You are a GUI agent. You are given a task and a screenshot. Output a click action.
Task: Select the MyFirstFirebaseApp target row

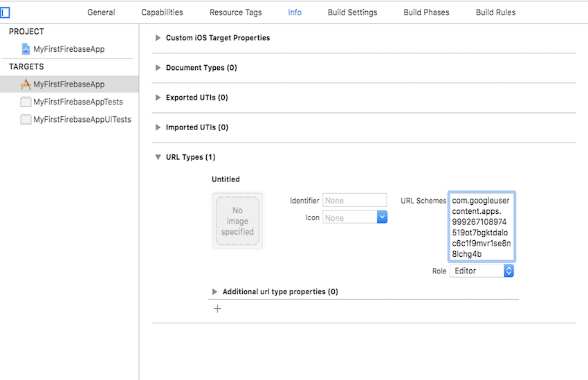pyautogui.click(x=69, y=84)
